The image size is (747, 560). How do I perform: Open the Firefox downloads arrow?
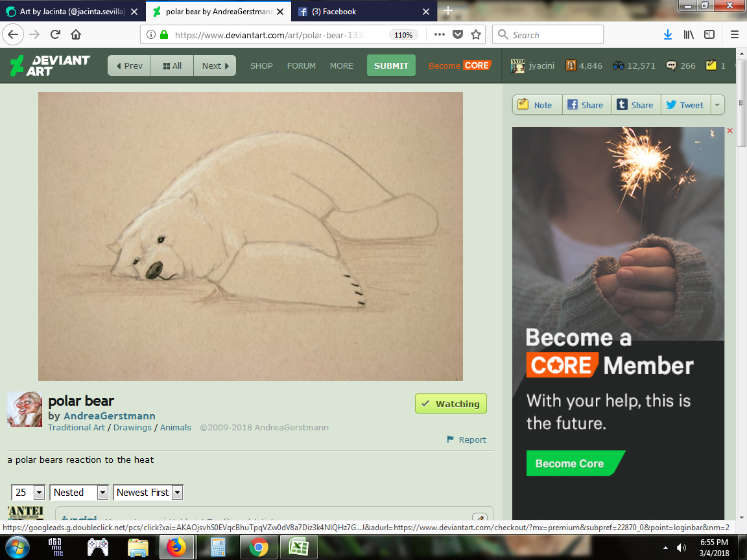coord(668,34)
